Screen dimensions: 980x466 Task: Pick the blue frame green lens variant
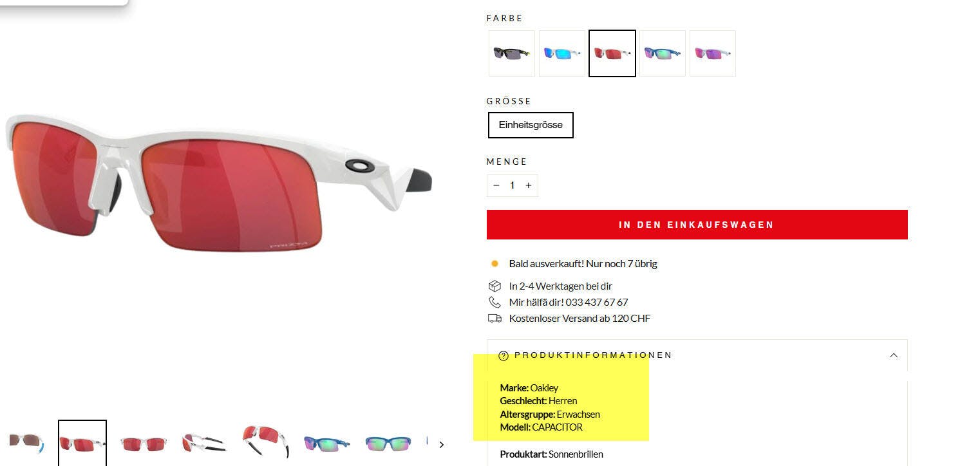click(663, 53)
